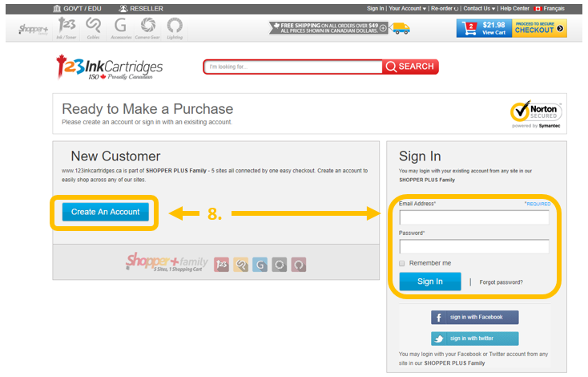Click Sign In in the top bar

(376, 9)
